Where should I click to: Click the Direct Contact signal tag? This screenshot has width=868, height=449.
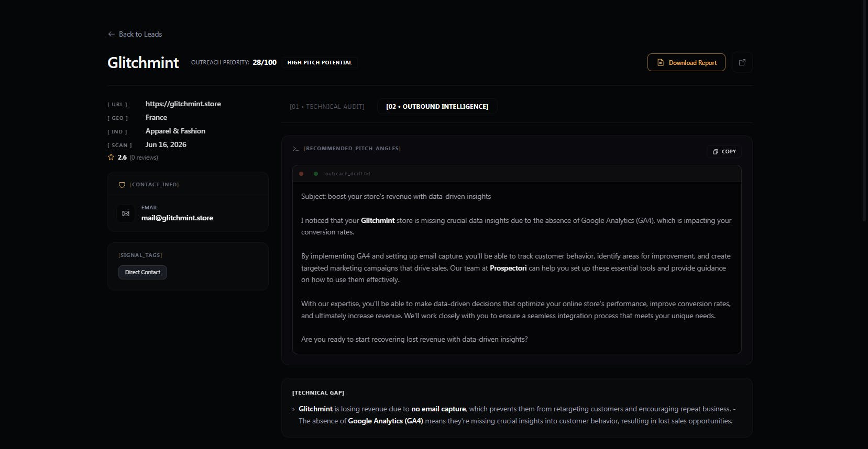click(x=142, y=272)
